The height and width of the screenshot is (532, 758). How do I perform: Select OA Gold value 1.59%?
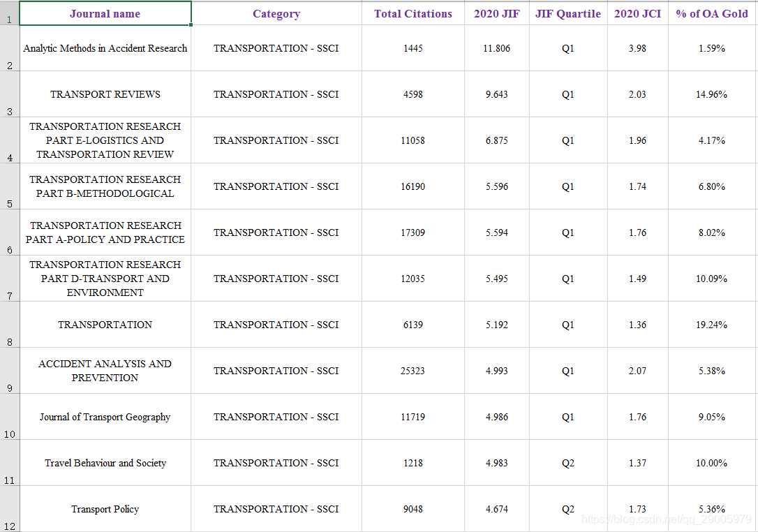click(712, 48)
